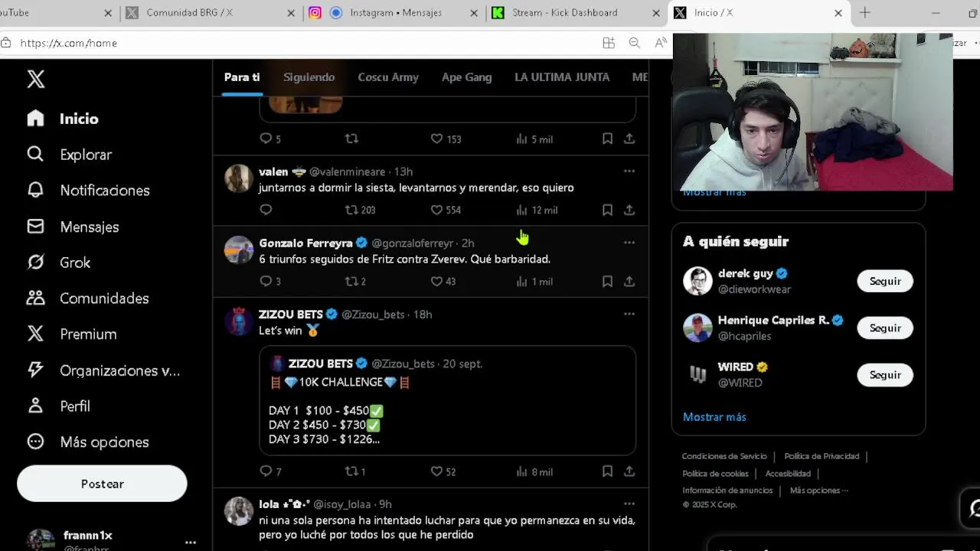980x551 pixels.
Task: Open Premium in the sidebar
Action: point(72,334)
